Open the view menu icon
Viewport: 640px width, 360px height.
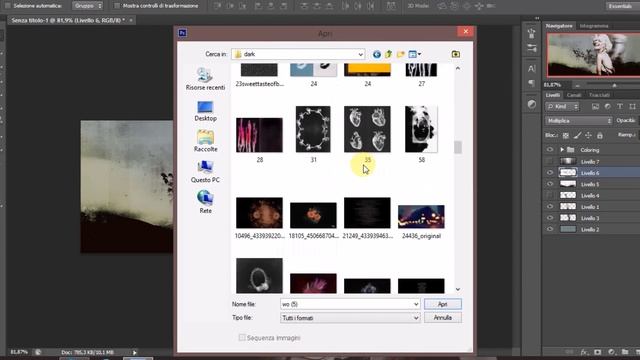click(x=415, y=54)
